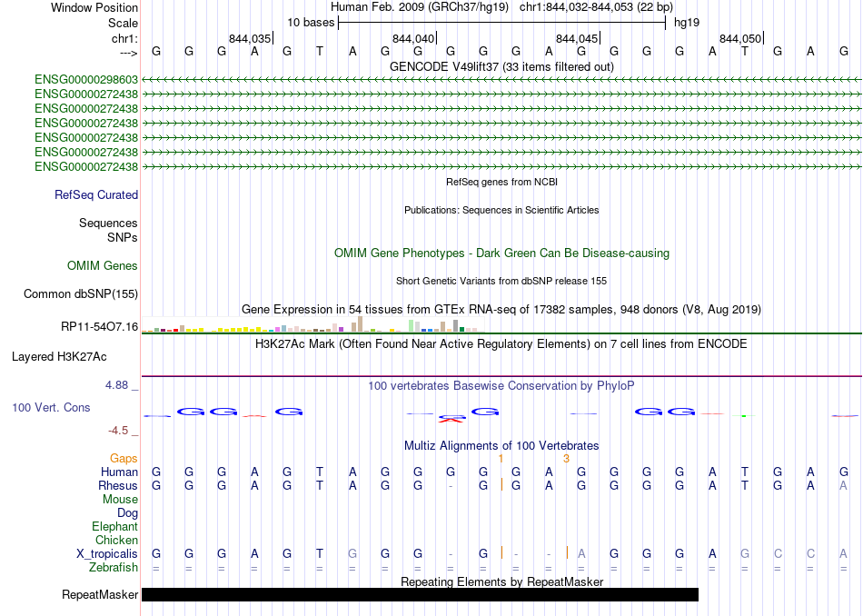The image size is (863, 616).
Task: Click the PhyloP conservation sequence logo graph
Action: click(x=501, y=414)
